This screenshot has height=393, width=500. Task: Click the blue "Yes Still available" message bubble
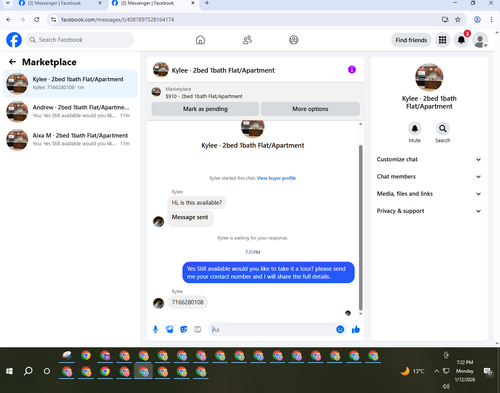tap(268, 273)
